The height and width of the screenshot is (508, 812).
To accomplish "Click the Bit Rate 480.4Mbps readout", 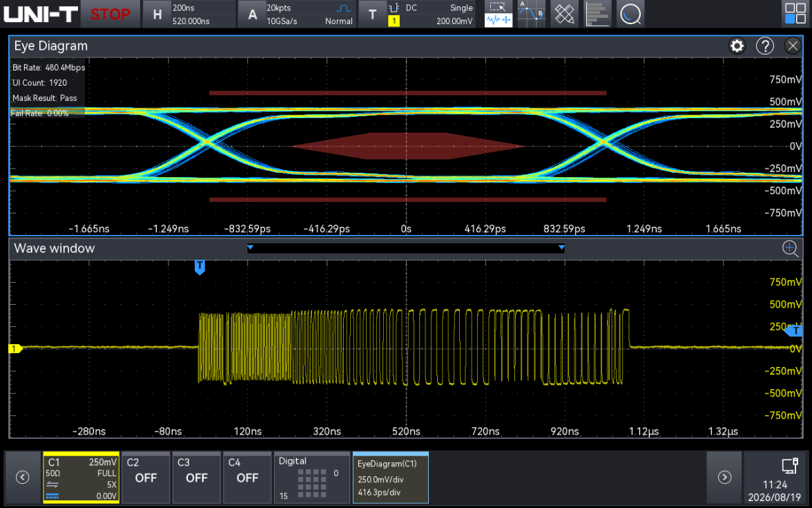I will (x=48, y=68).
